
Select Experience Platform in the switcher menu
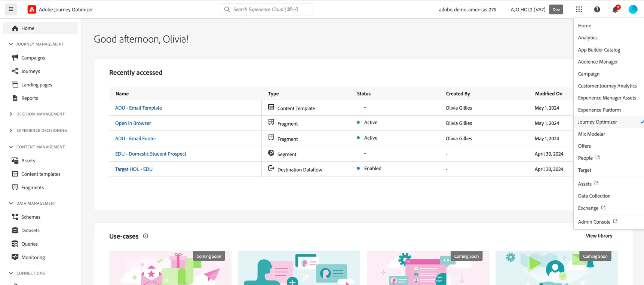[599, 110]
